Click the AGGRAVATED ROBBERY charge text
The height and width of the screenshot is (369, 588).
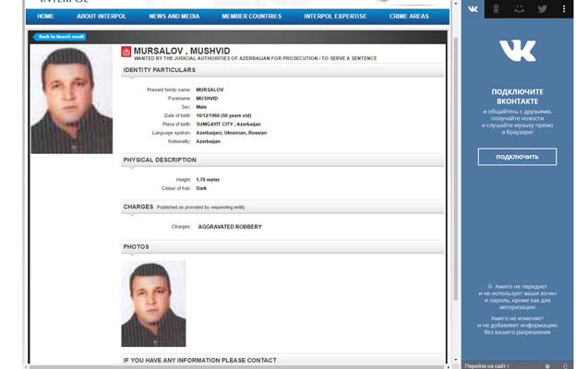(x=230, y=227)
